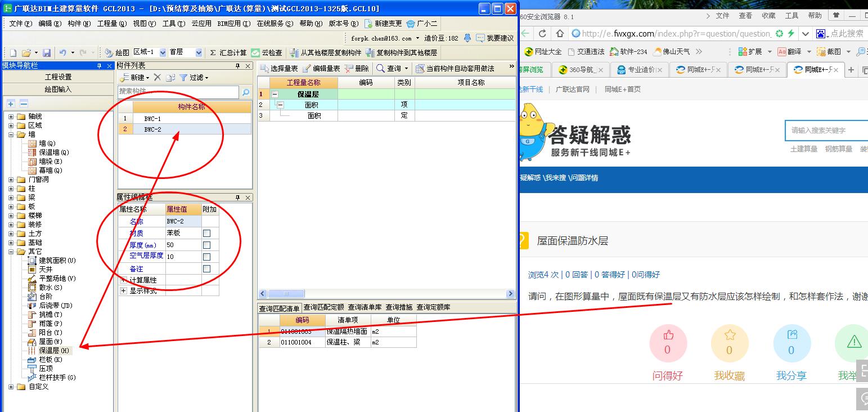Close the 属性编辑框 panel
This screenshot has height=412, width=868.
[248, 198]
